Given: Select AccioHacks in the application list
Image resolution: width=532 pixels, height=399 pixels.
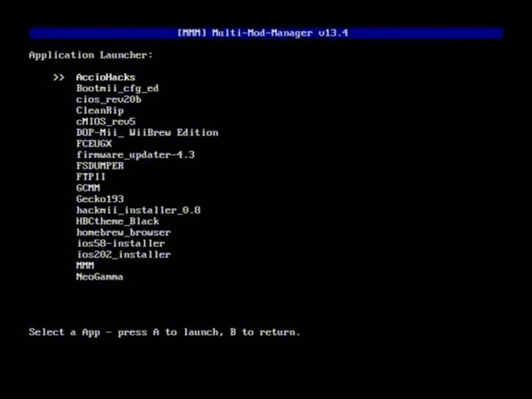Looking at the screenshot, I should pyautogui.click(x=106, y=77).
